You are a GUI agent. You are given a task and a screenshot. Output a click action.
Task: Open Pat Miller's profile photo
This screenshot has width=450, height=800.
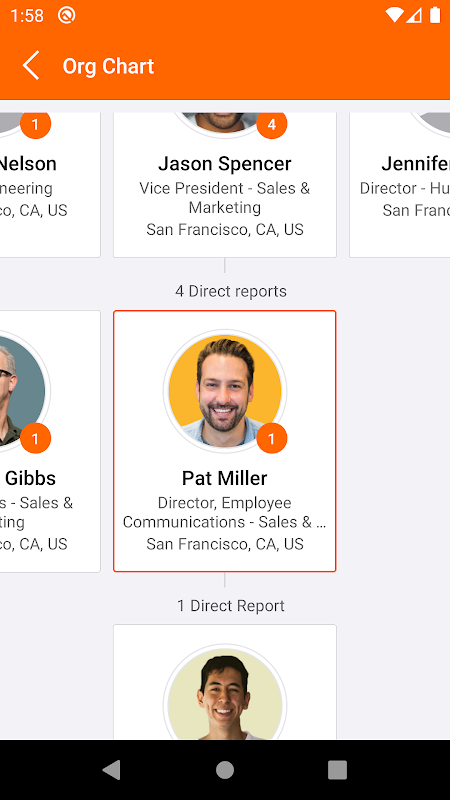(224, 391)
